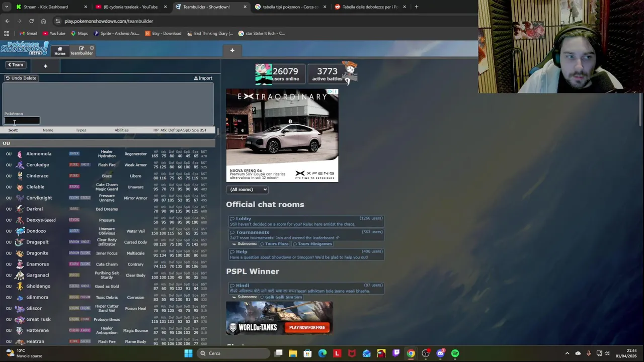Click the Dragapult sprite icon
Image resolution: width=644 pixels, height=362 pixels.
coord(20,242)
